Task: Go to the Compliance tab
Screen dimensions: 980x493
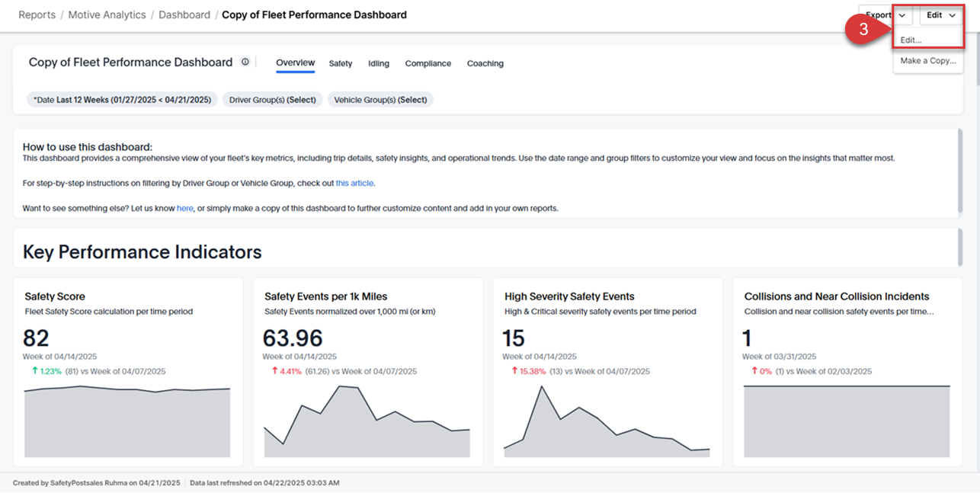Action: tap(428, 64)
